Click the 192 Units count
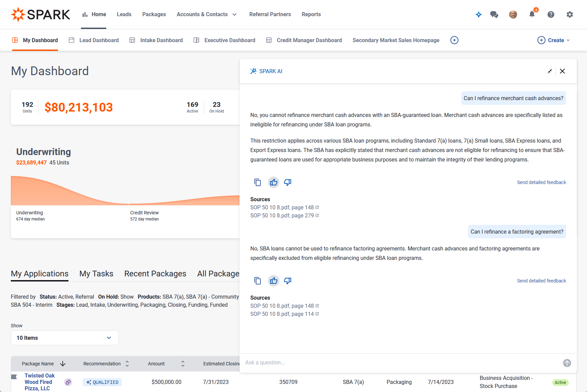 coord(27,107)
